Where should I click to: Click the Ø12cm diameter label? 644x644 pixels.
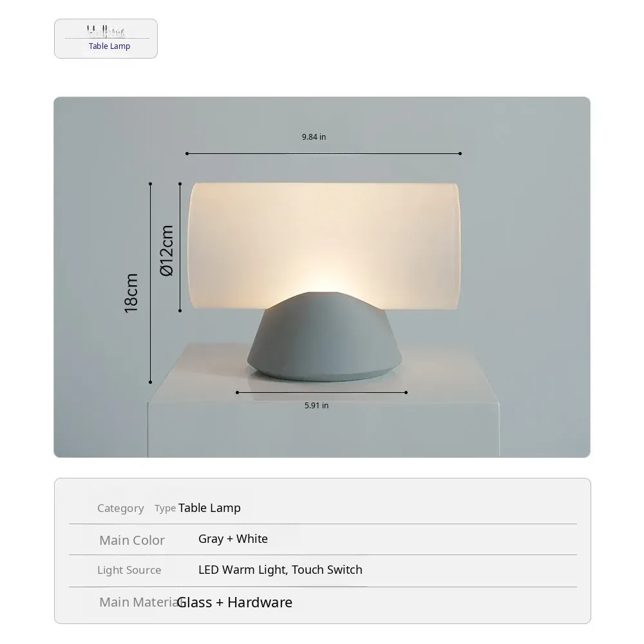tap(167, 251)
